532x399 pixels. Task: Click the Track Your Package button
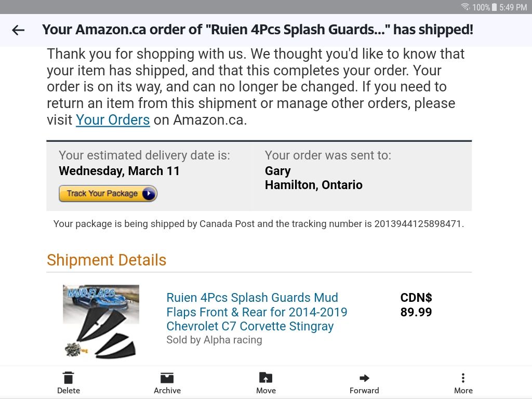click(x=108, y=194)
